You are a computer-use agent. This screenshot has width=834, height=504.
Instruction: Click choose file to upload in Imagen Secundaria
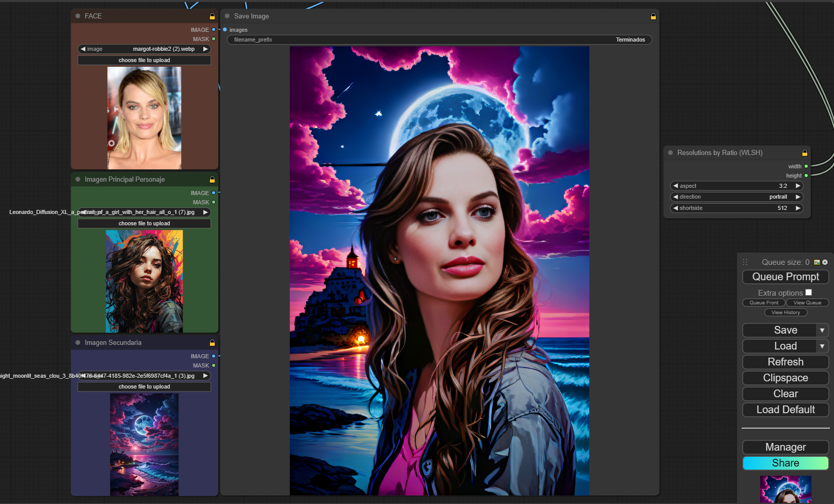tap(144, 387)
